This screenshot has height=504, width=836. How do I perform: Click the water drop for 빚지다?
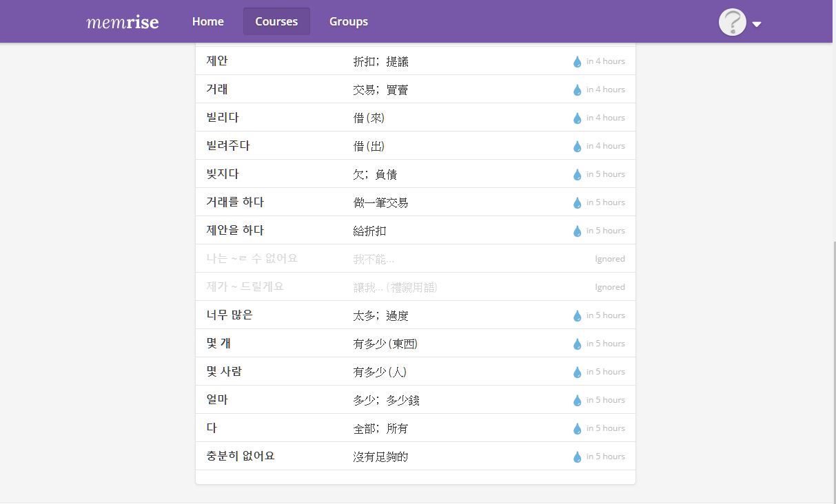tap(578, 174)
